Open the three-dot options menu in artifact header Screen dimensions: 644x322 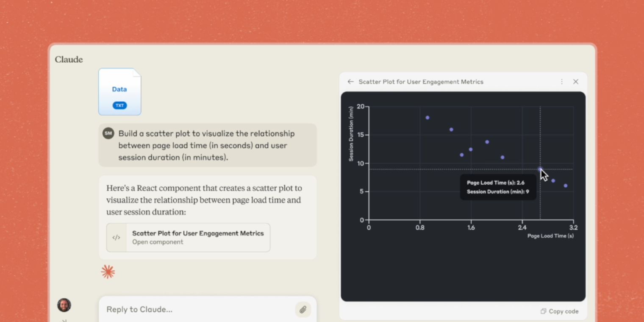562,82
